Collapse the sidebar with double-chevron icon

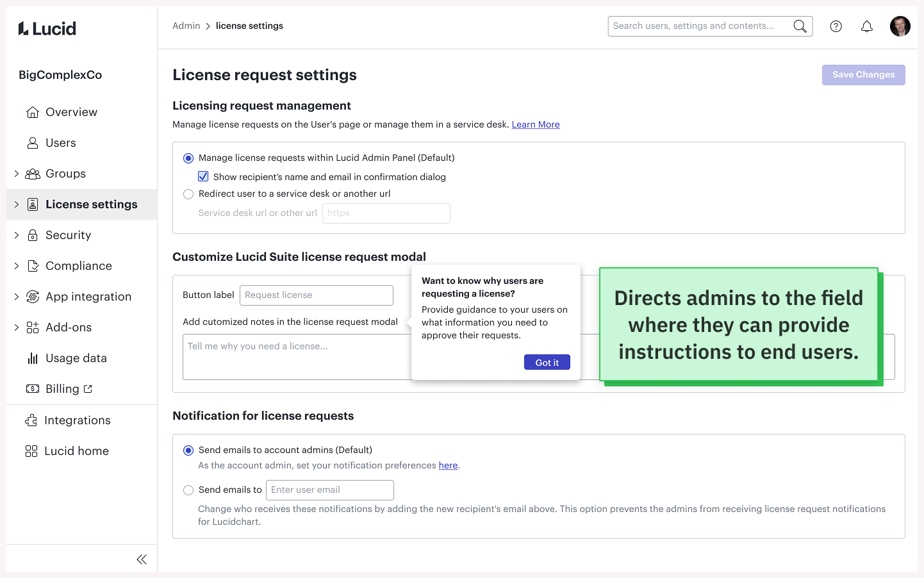point(142,559)
